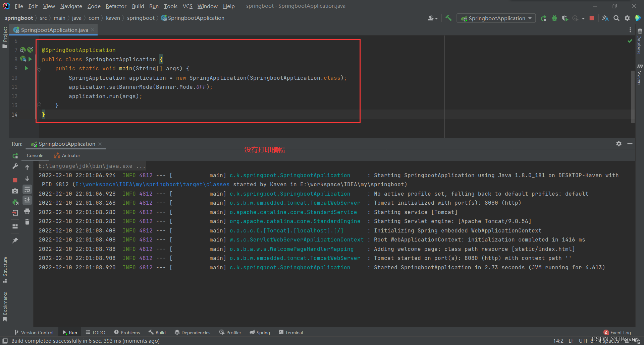Viewport: 644px width, 345px height.
Task: Open editor tab options three-dot menu
Action: [x=630, y=30]
